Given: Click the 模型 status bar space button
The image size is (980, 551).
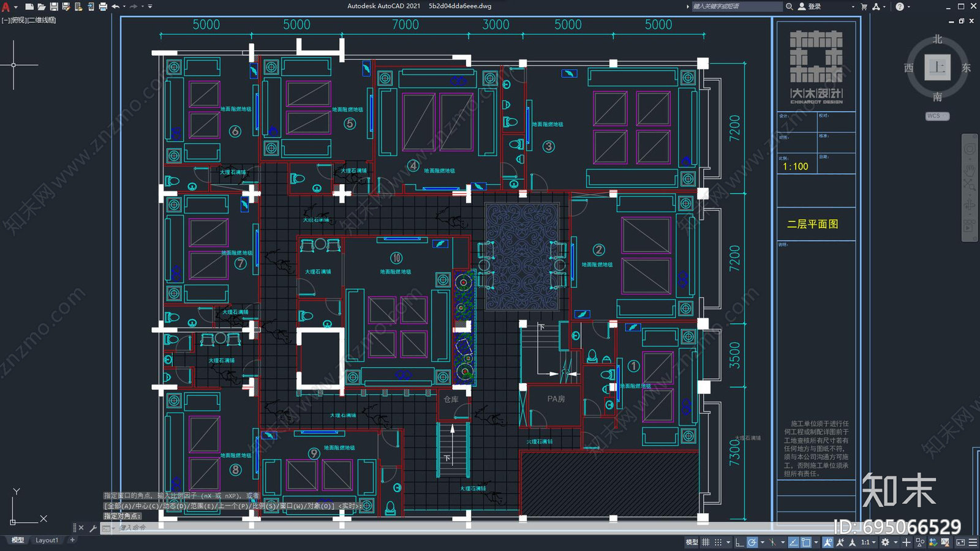Looking at the screenshot, I should [x=692, y=542].
